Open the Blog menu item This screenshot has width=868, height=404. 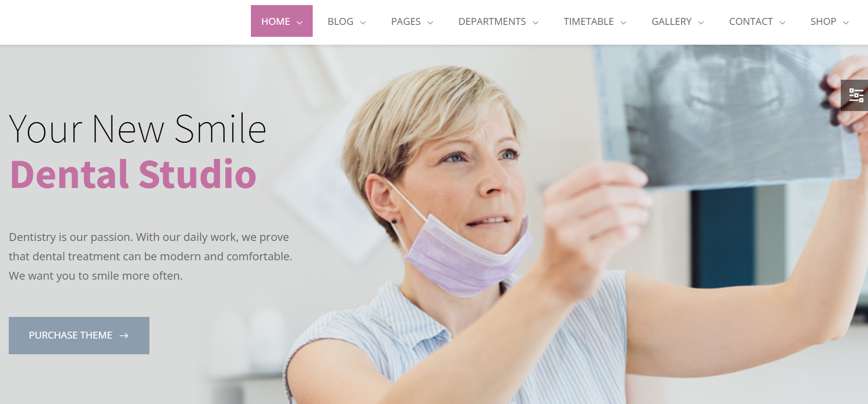coord(347,22)
